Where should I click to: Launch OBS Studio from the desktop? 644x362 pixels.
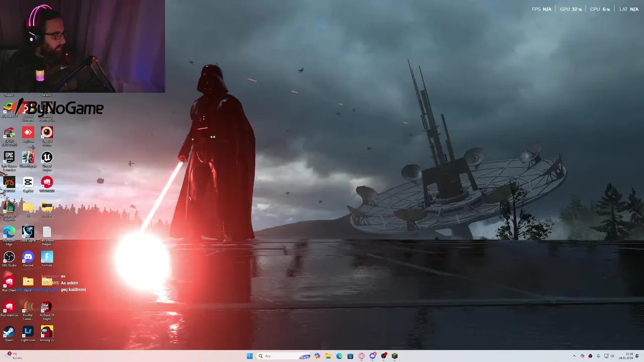tap(9, 259)
